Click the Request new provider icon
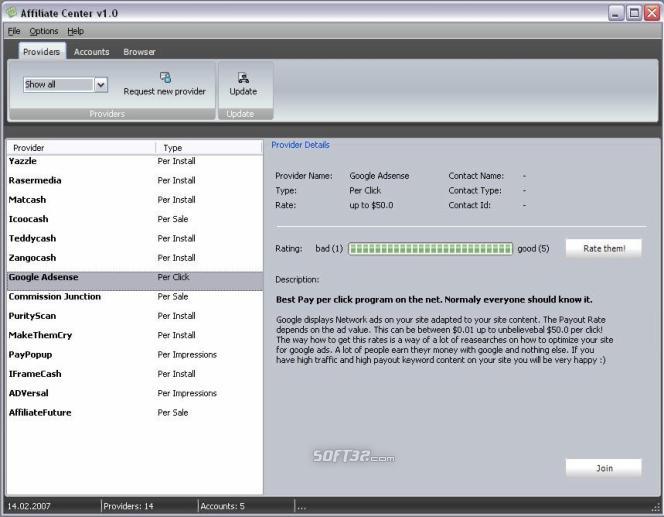 (165, 77)
